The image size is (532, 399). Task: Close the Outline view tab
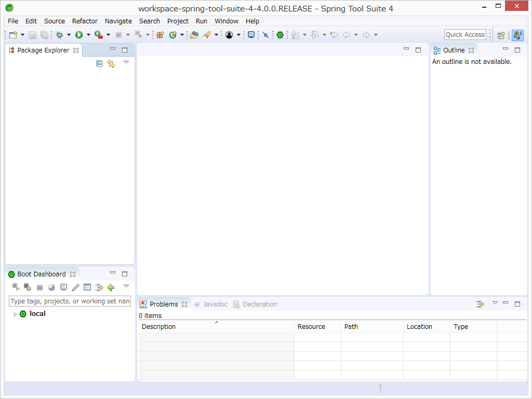click(471, 50)
